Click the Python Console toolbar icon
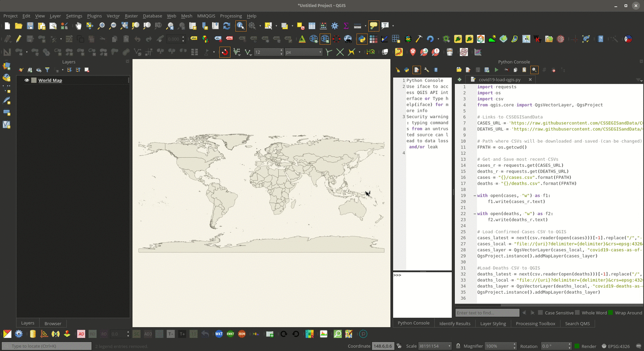Image resolution: width=644 pixels, height=351 pixels. [362, 39]
